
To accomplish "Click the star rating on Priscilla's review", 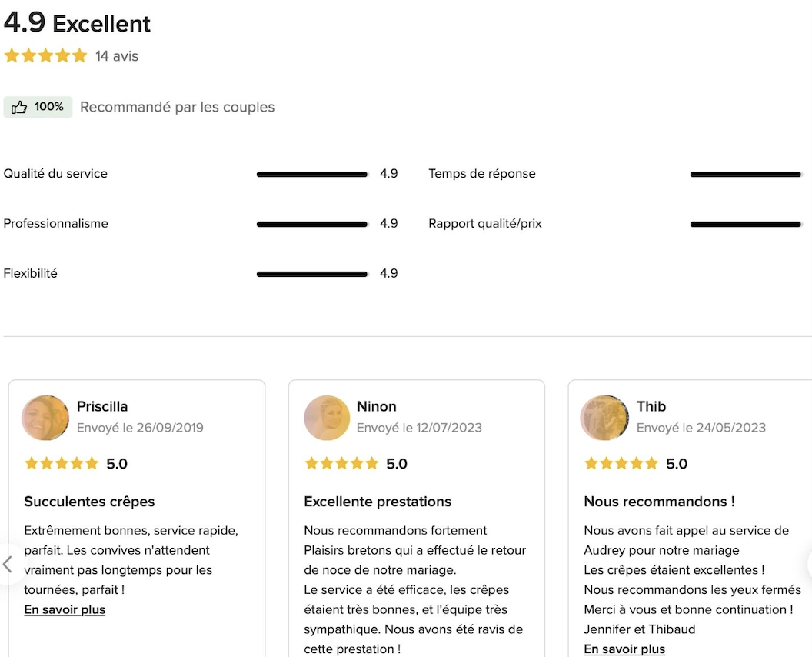I will pyautogui.click(x=61, y=463).
